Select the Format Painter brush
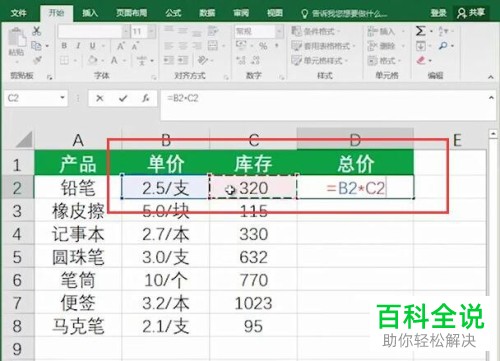This screenshot has height=361, width=500. coord(37,60)
